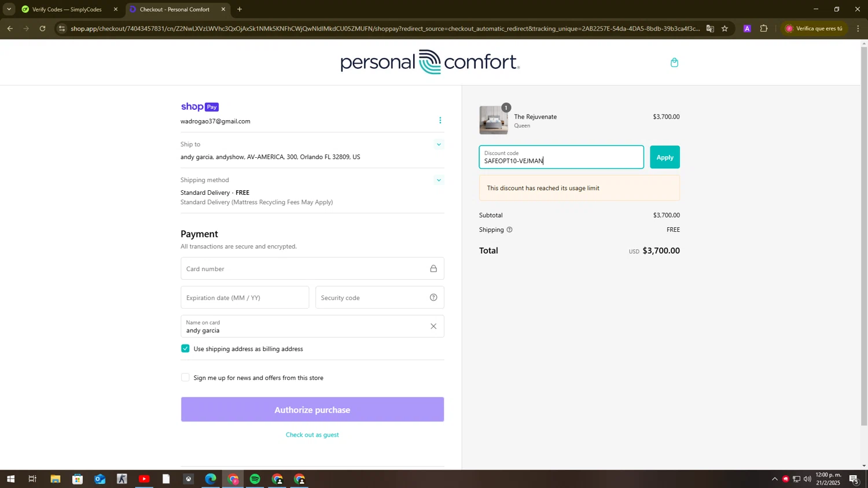Screen dimensions: 868x488
Task: Open the notification center icon
Action: (x=854, y=479)
